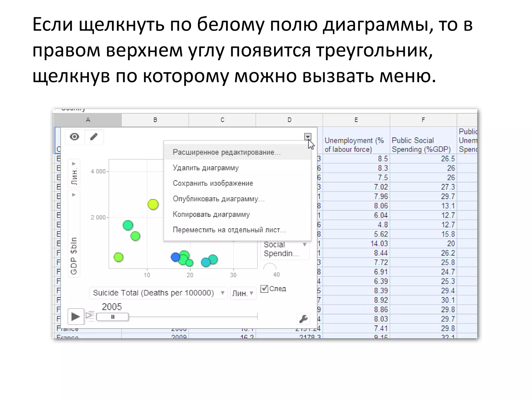The height and width of the screenshot is (399, 532).
Task: Click the playback speed icon beside play
Action: tap(90, 316)
